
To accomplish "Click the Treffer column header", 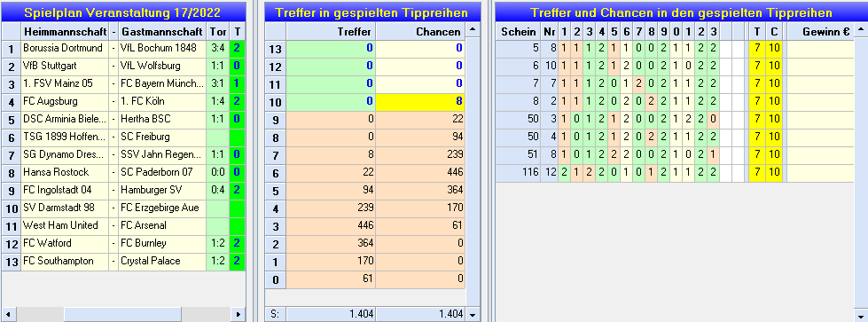I will [x=331, y=31].
